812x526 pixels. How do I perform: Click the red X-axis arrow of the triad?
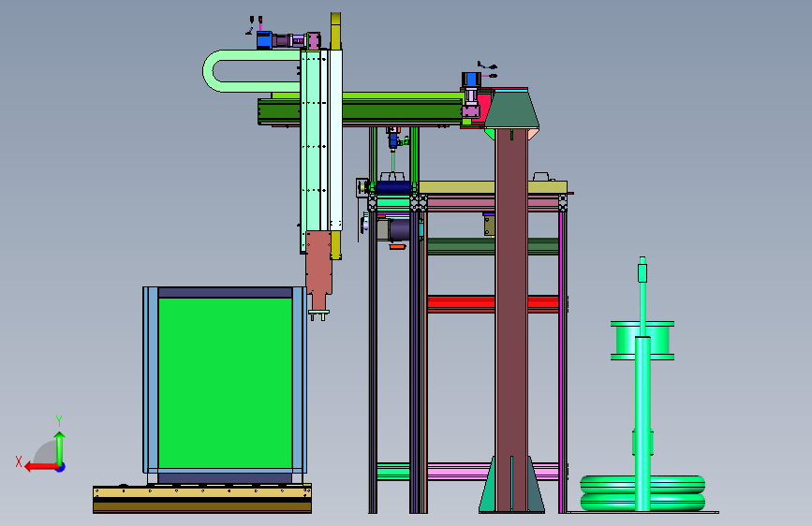[x=40, y=467]
